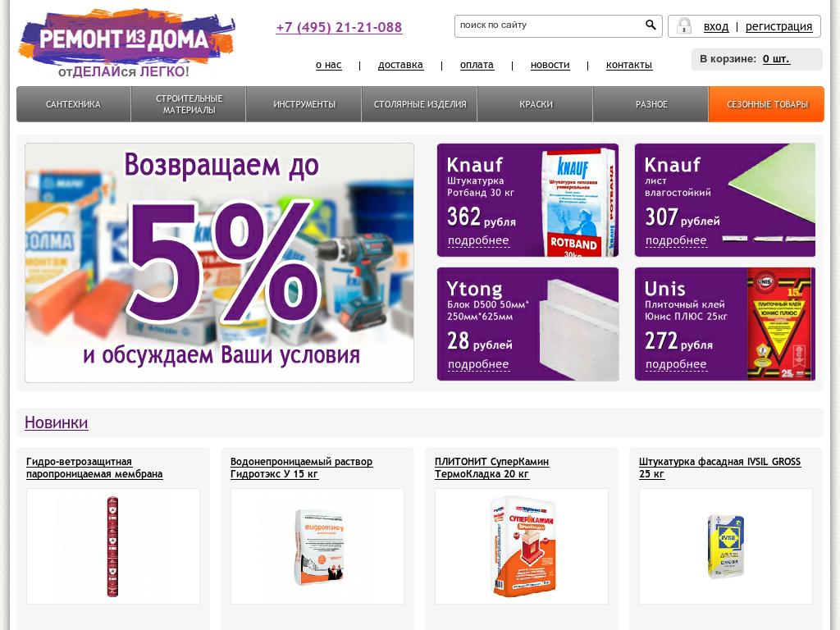Open the Строительные материалы menu category

point(189,104)
